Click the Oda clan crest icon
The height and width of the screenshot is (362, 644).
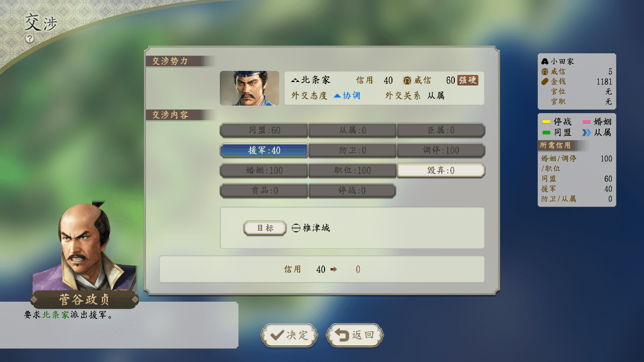(x=545, y=61)
